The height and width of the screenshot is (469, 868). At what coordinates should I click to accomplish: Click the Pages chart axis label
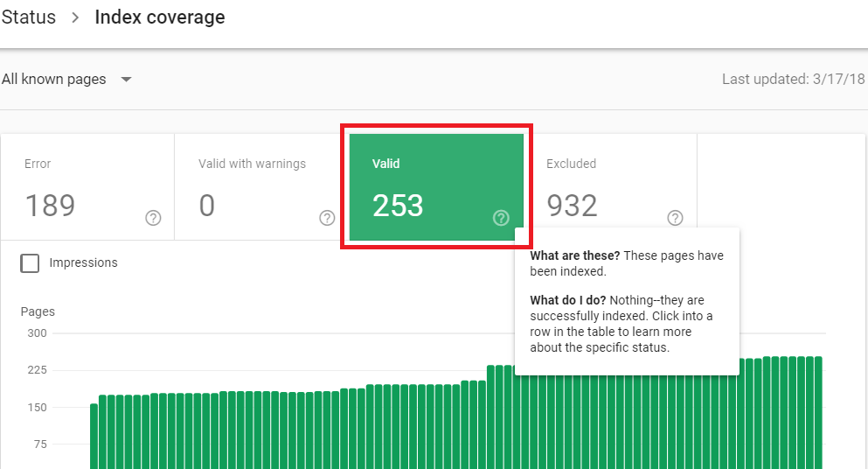pyautogui.click(x=38, y=311)
